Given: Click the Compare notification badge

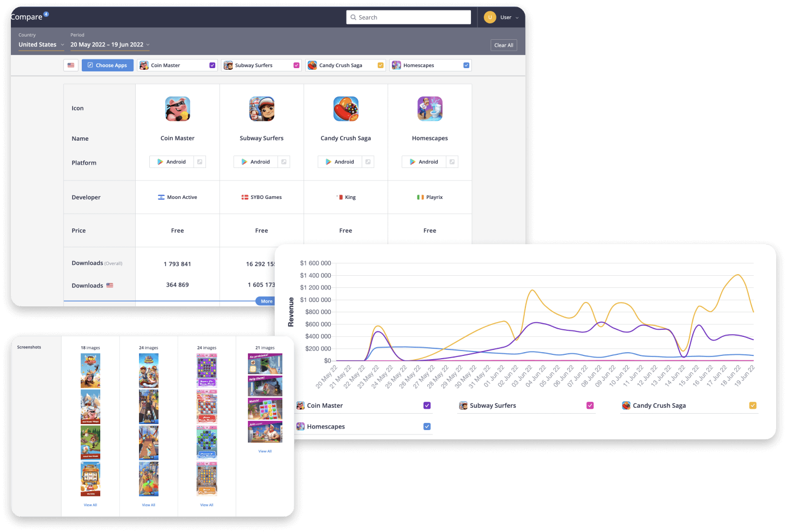Looking at the screenshot, I should click(46, 14).
